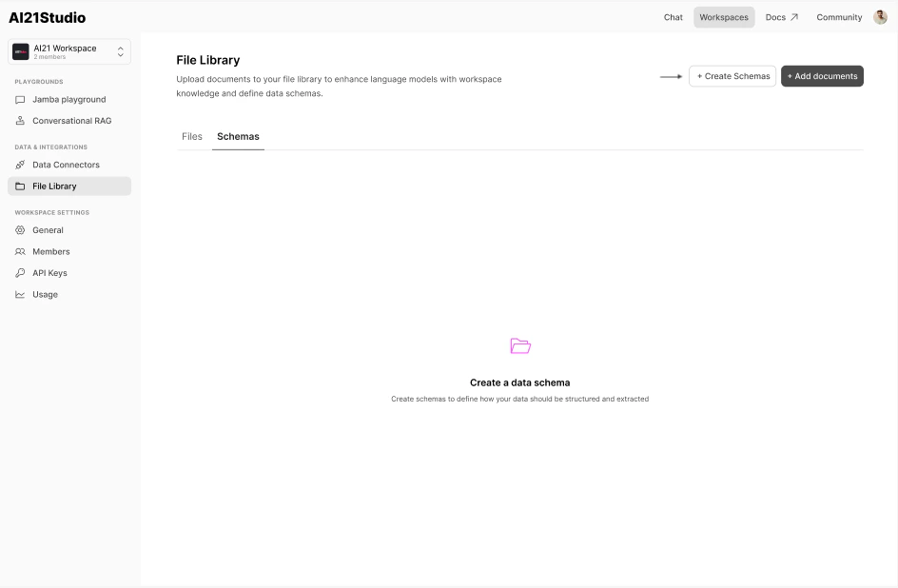Click the Members people icon
898x588 pixels.
(21, 251)
